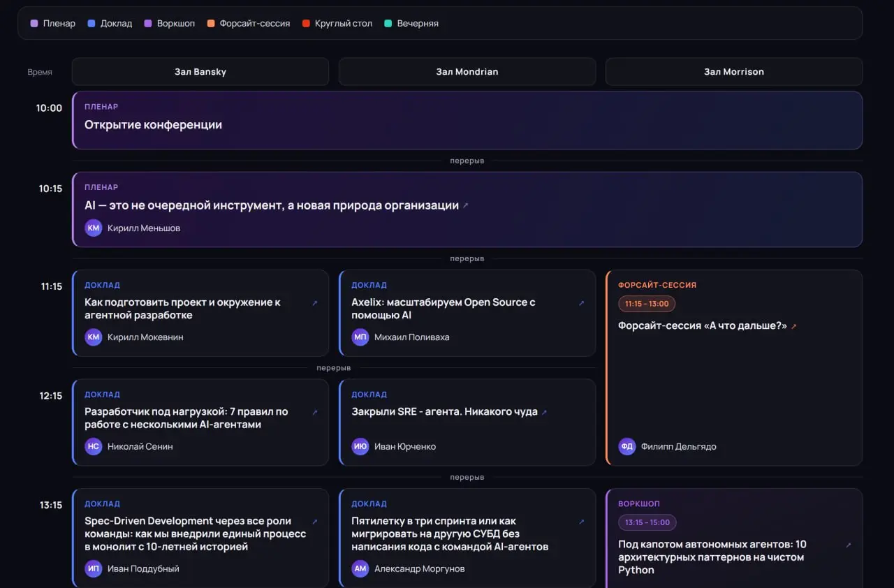Click the ФД avatar for Филипп Дельгядо
This screenshot has height=588, width=894.
pyautogui.click(x=627, y=447)
